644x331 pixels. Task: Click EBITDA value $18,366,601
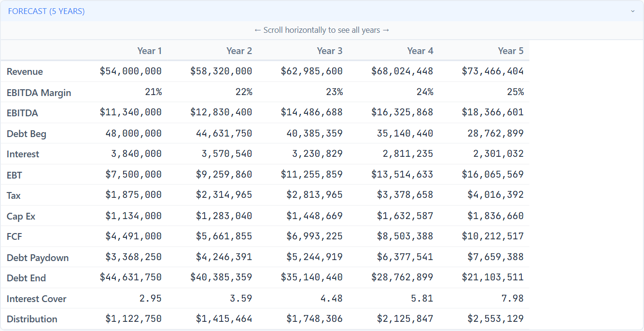pyautogui.click(x=493, y=112)
